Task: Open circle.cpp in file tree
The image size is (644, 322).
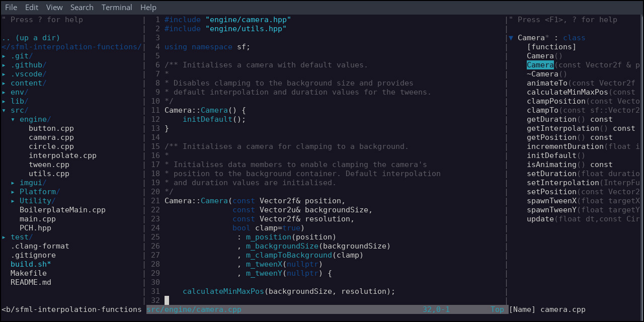Action: tap(51, 146)
